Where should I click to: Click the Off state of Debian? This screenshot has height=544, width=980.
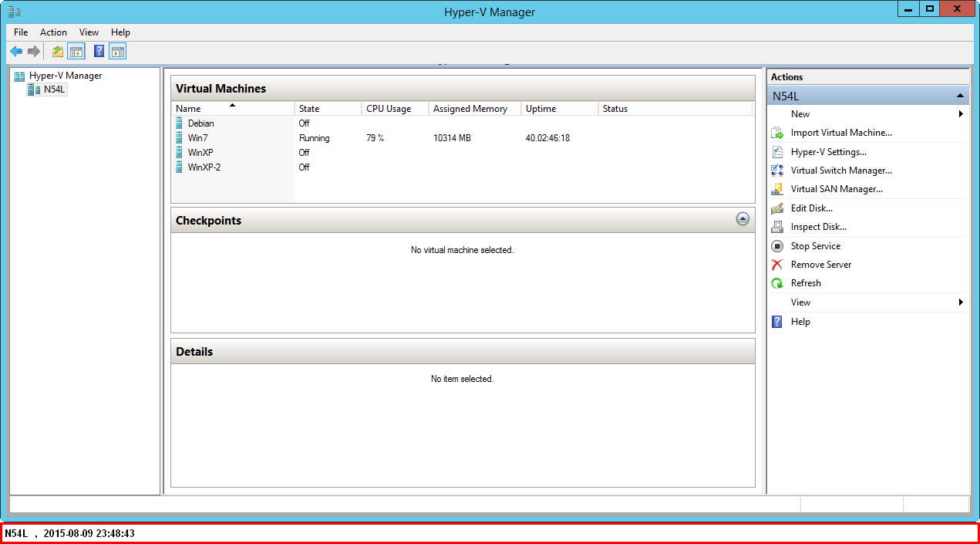304,123
